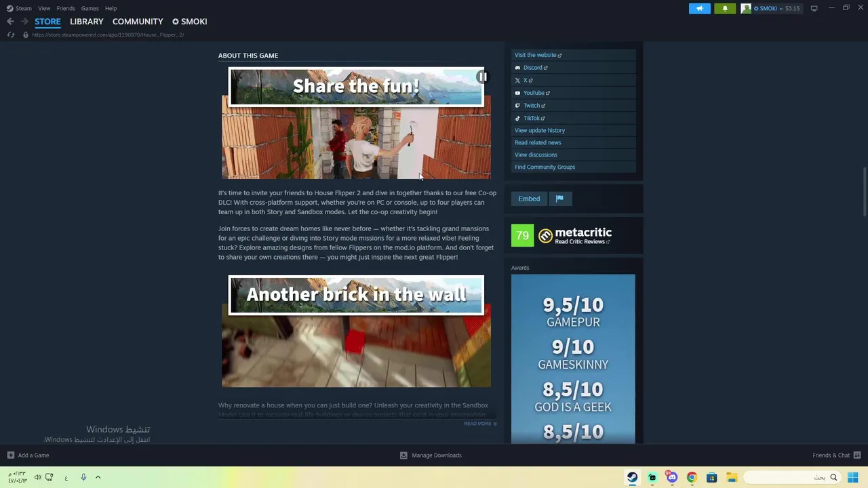The width and height of the screenshot is (868, 488).
Task: Click the YouTube logo icon
Action: click(x=517, y=93)
